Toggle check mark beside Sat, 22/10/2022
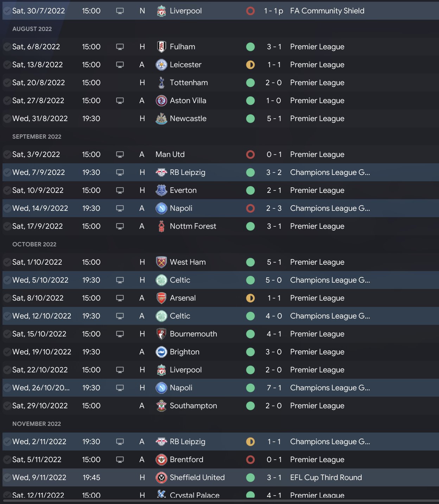Viewport: 439px width, 504px height. [7, 370]
